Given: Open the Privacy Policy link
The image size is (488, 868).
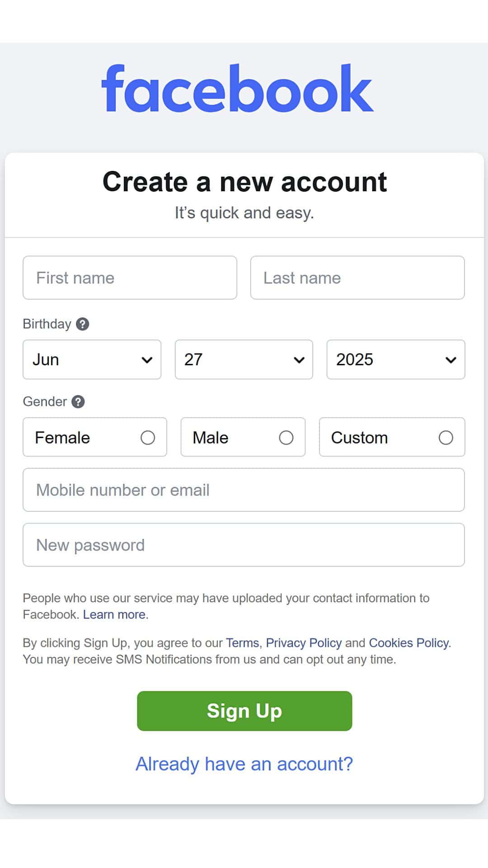Looking at the screenshot, I should (304, 642).
